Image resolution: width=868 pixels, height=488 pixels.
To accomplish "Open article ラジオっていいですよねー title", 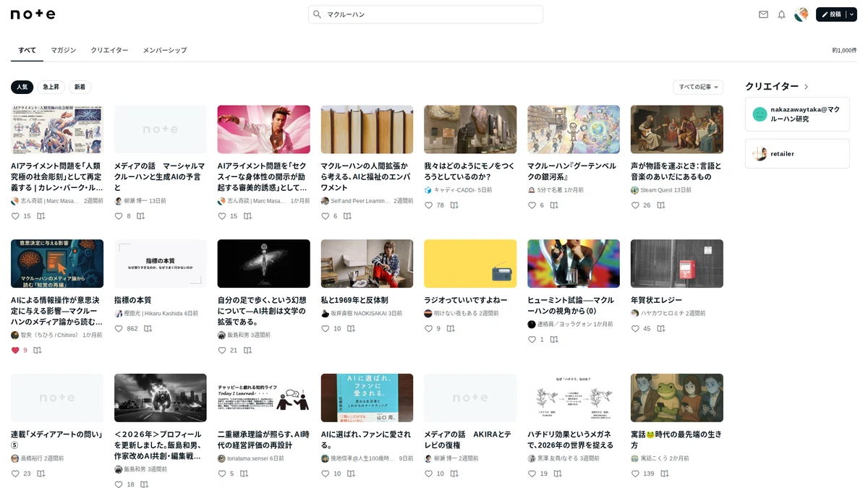I will coord(466,299).
